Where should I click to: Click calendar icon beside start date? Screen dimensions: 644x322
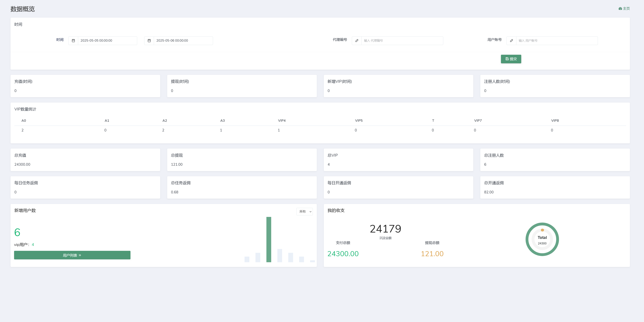(x=73, y=40)
